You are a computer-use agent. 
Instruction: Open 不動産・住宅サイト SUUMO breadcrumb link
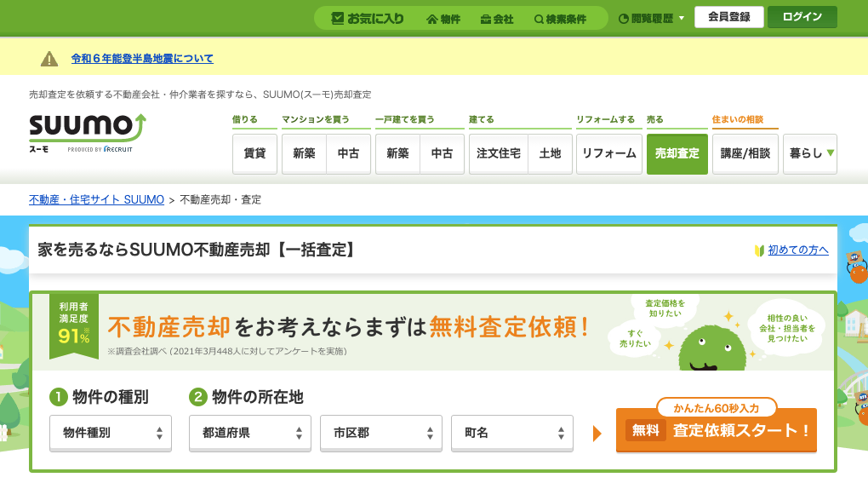pyautogui.click(x=96, y=199)
